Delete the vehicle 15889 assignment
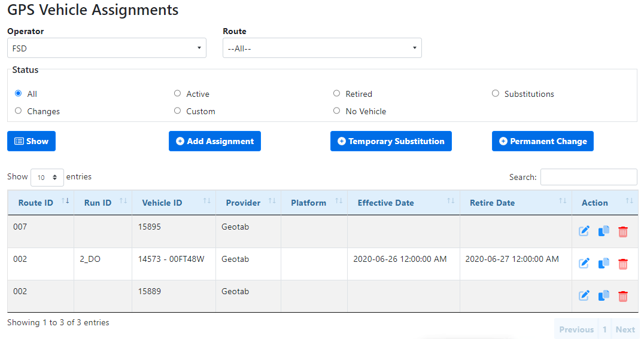The height and width of the screenshot is (339, 644). tap(623, 295)
